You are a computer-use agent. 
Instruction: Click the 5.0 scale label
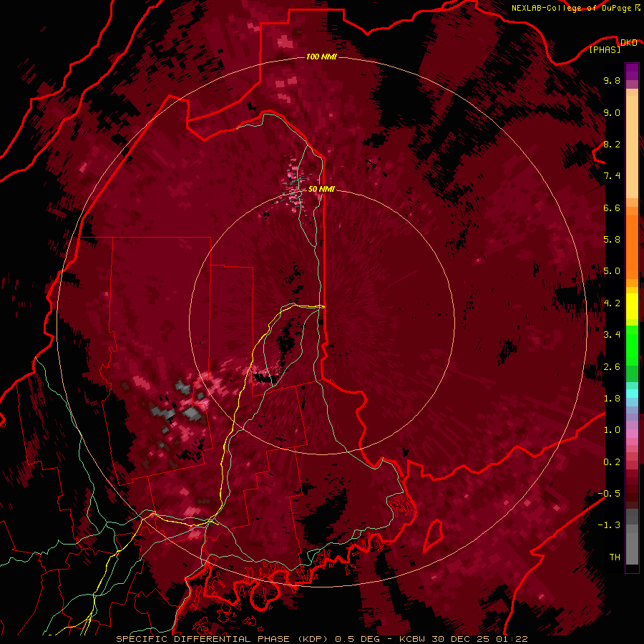point(612,271)
